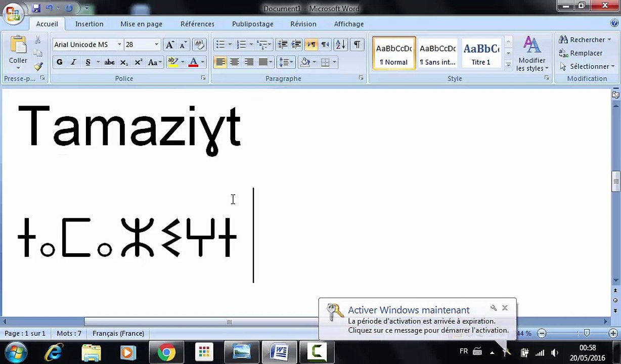Click the zoom slider handle
This screenshot has width=621, height=364.
(x=587, y=333)
